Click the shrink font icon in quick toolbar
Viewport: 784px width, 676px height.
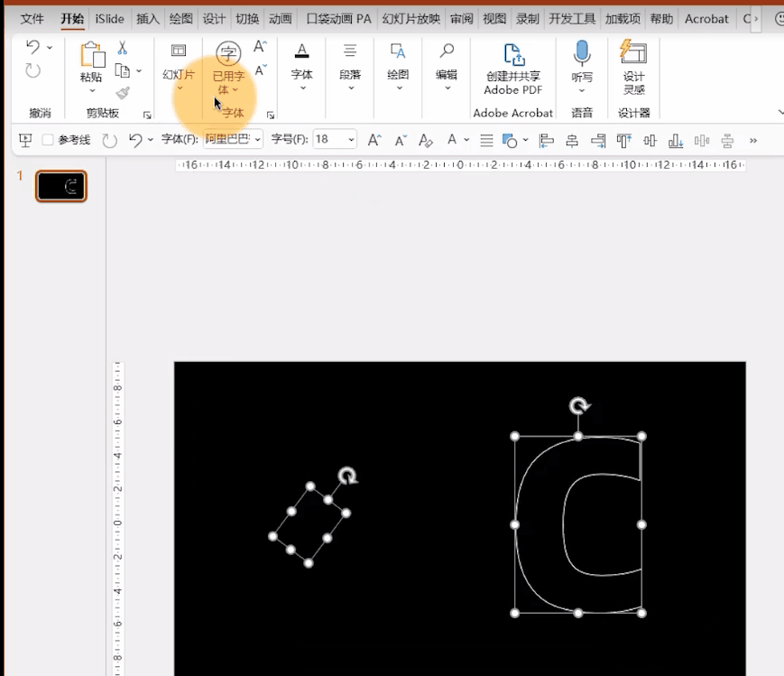coord(401,141)
